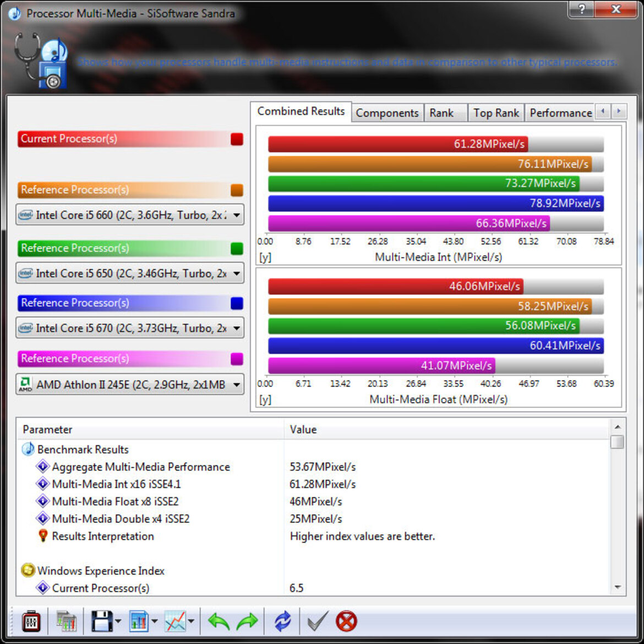Click the red Current Processor color swatch
The height and width of the screenshot is (644, 644).
237,139
